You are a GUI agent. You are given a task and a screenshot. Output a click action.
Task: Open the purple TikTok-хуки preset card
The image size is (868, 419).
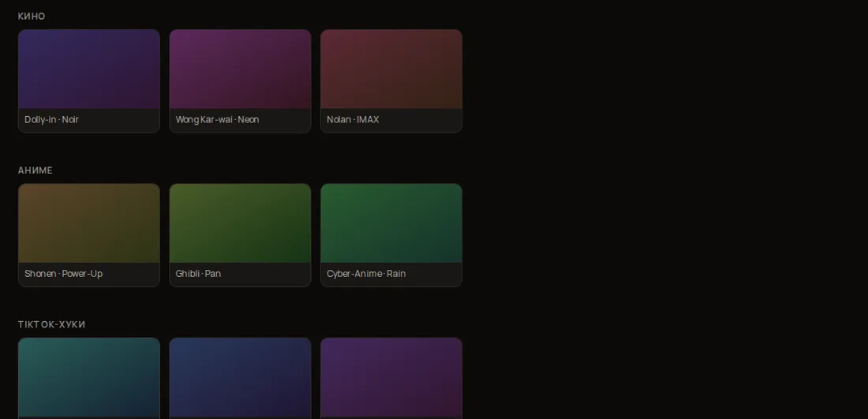[x=391, y=378]
